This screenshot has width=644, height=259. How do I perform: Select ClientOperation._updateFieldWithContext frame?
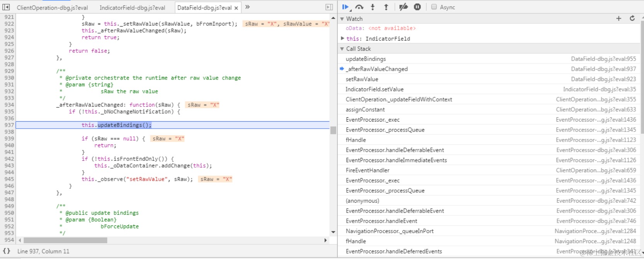(489, 99)
